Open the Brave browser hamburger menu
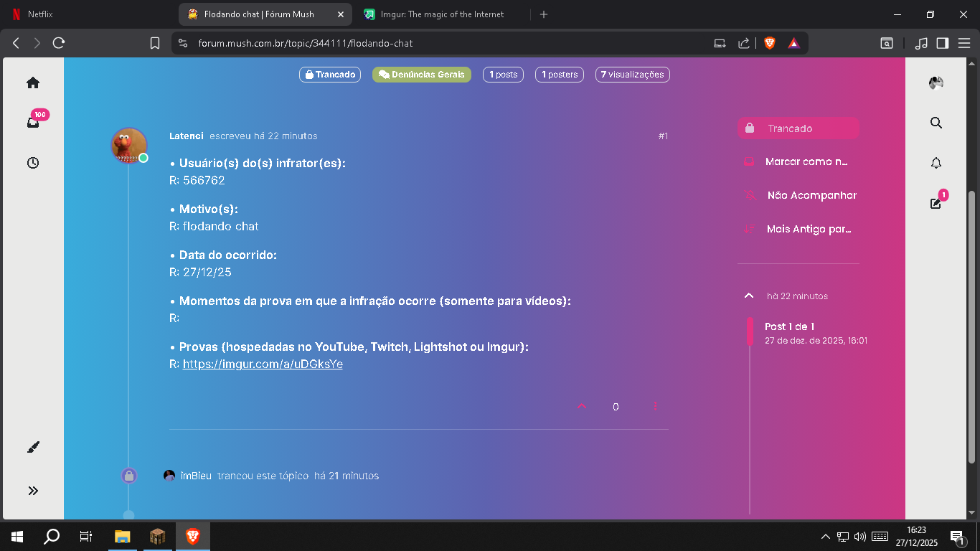This screenshot has width=980, height=551. 964,43
